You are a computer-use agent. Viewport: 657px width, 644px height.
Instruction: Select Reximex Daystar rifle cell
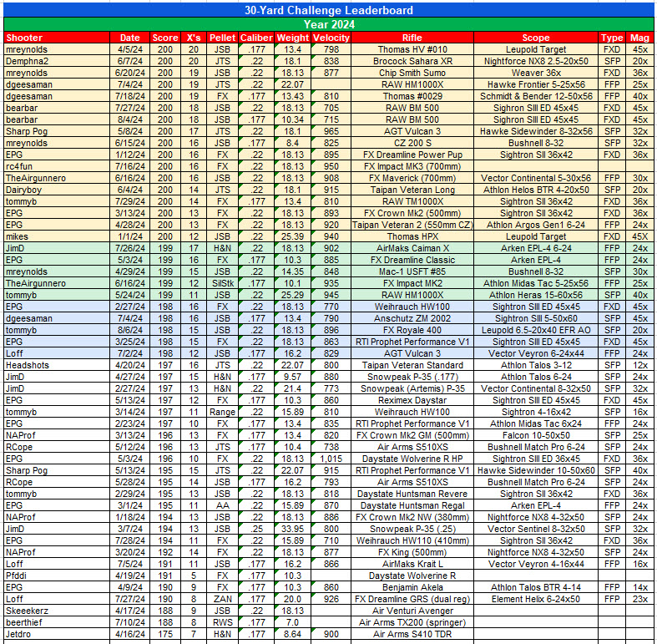[412, 400]
